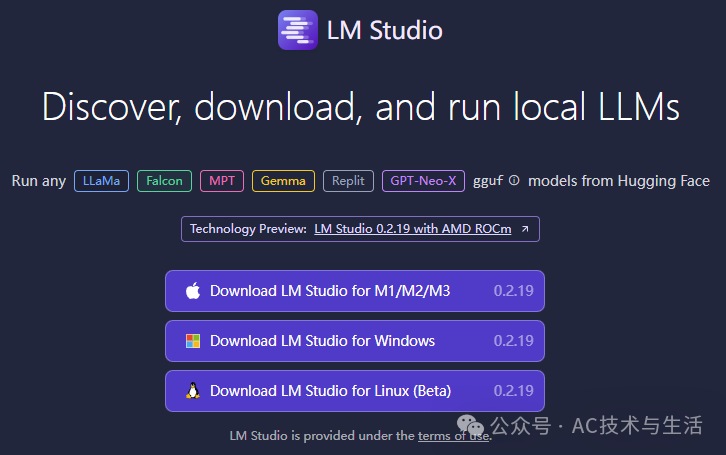Select the Gemma model tag

point(283,181)
